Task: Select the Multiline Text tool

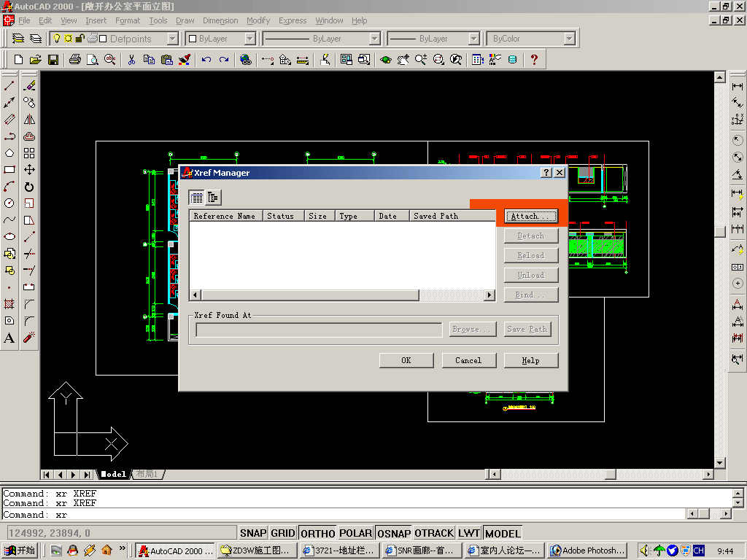Action: (x=9, y=338)
